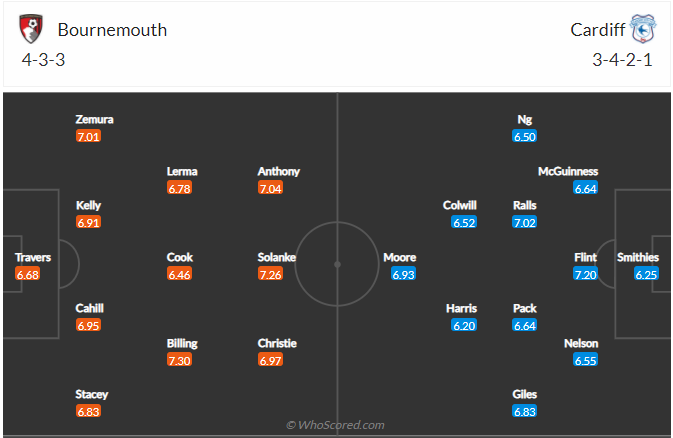This screenshot has width=673, height=438.
Task: Select Cook's 6.46 rating badge
Action: pos(180,274)
